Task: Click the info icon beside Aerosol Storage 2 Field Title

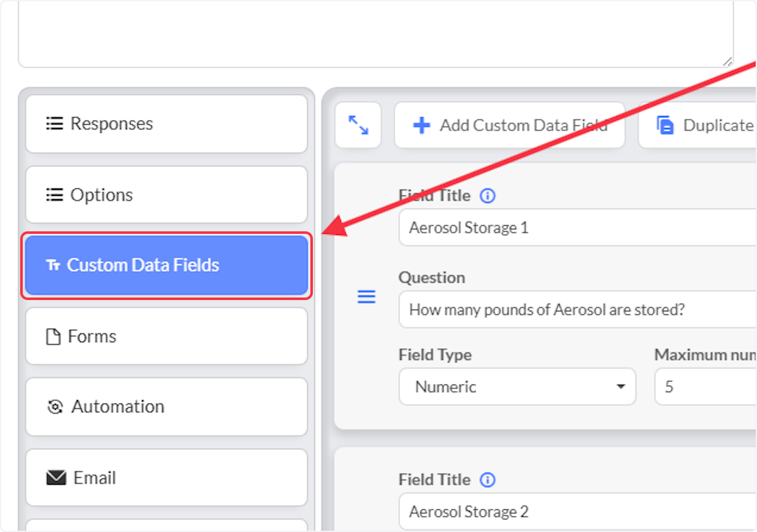Action: (488, 480)
